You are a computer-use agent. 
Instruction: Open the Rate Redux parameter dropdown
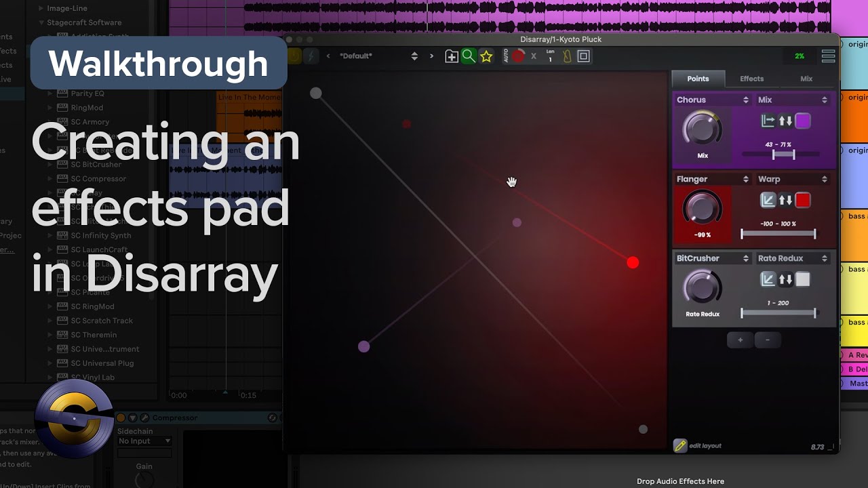point(793,258)
